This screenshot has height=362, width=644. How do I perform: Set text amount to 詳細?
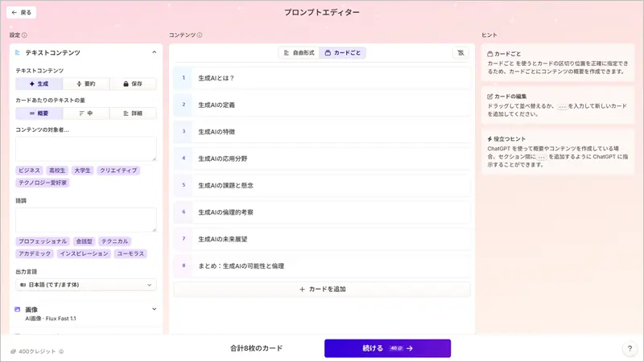[x=133, y=113]
